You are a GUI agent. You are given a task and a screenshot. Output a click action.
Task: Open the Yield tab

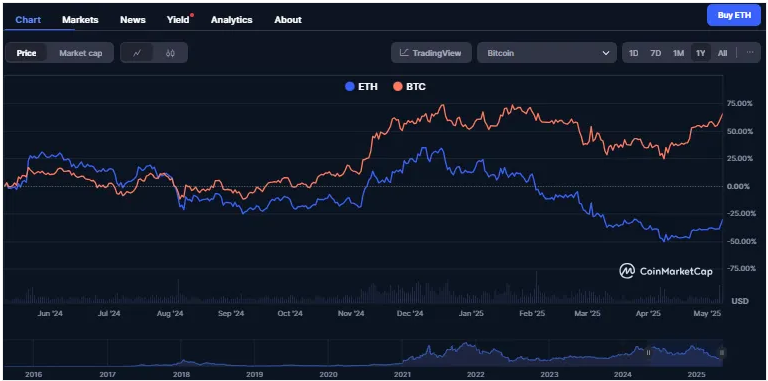tap(178, 20)
